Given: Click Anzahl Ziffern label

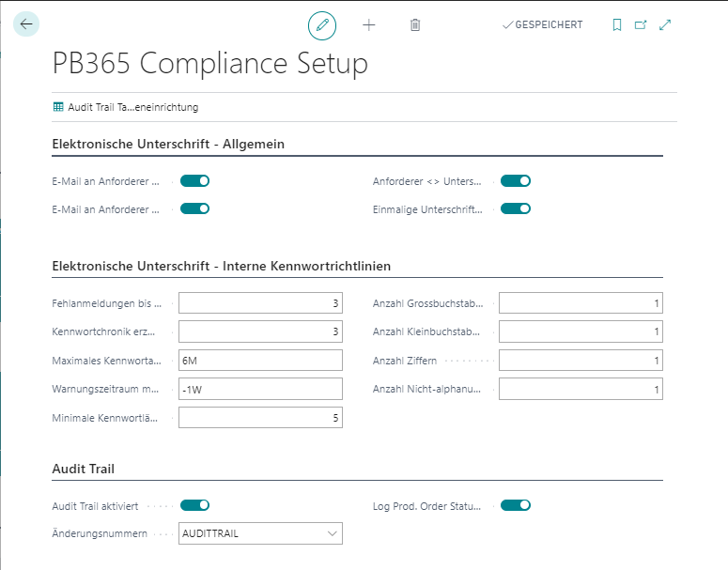Looking at the screenshot, I should [x=405, y=361].
